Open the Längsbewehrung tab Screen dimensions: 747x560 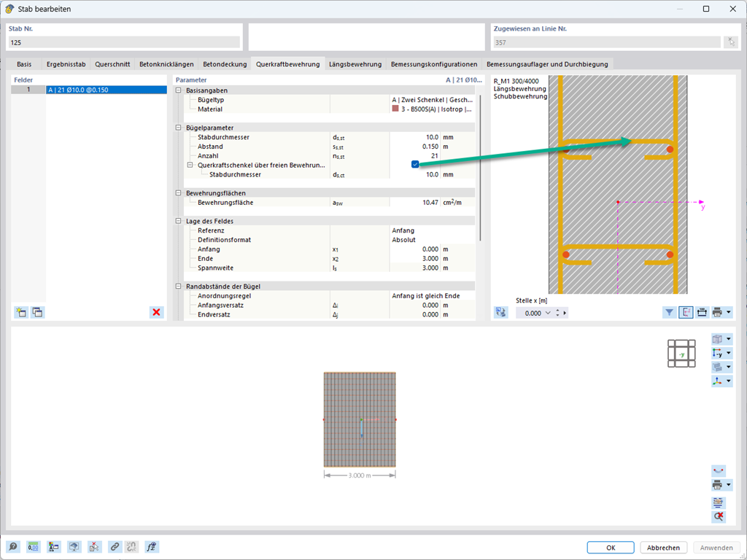355,64
